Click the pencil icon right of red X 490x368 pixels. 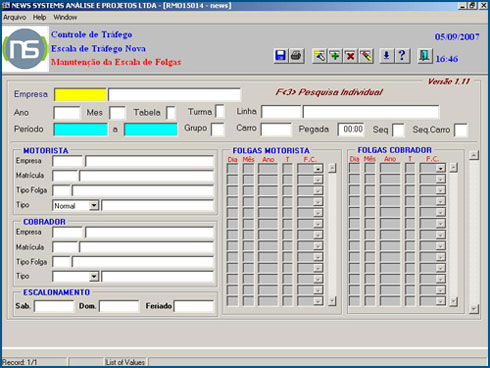(366, 56)
